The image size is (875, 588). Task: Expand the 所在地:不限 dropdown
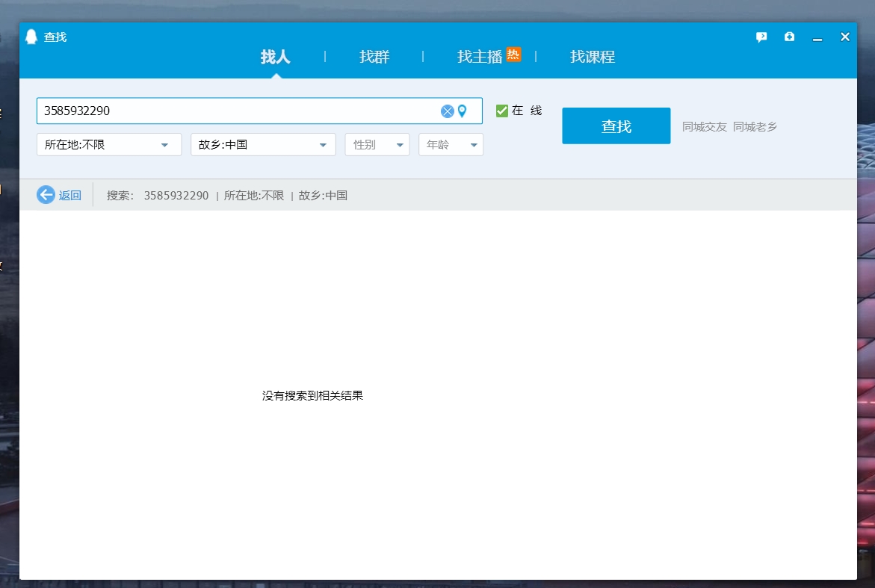point(109,145)
